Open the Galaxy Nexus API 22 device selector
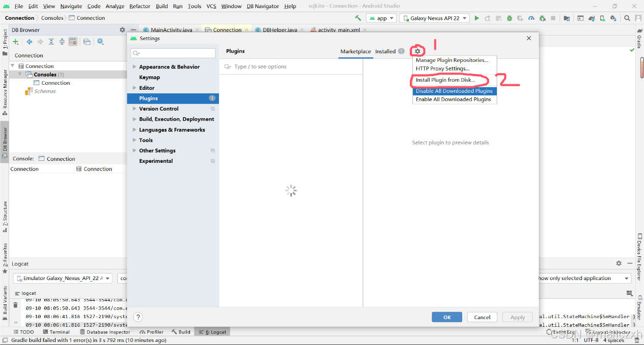 click(x=434, y=17)
